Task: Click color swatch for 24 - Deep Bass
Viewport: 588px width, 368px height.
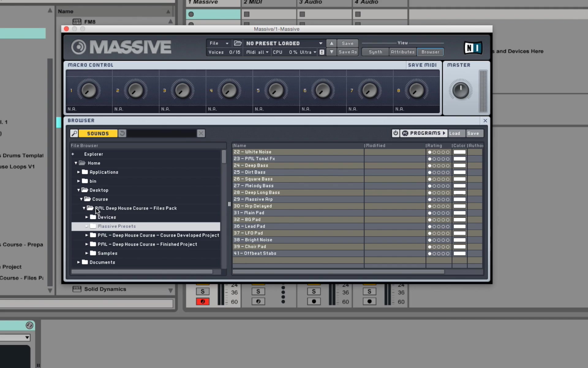Action: tap(460, 166)
